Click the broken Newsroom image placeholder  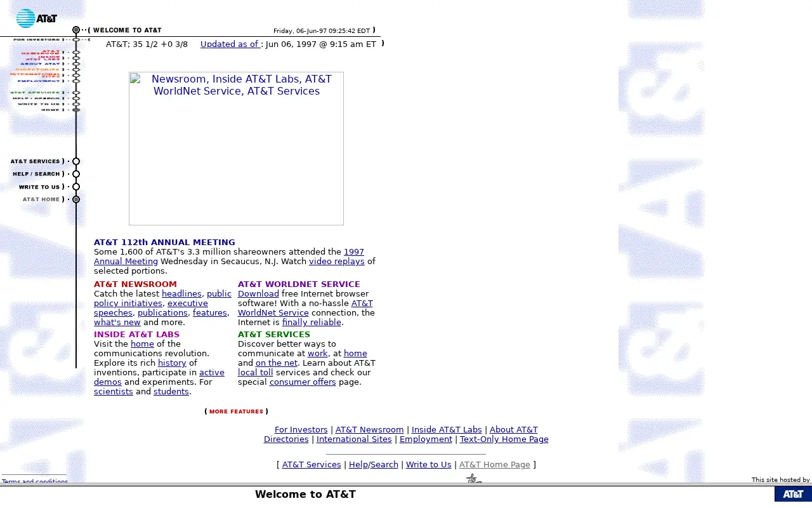[x=236, y=149]
